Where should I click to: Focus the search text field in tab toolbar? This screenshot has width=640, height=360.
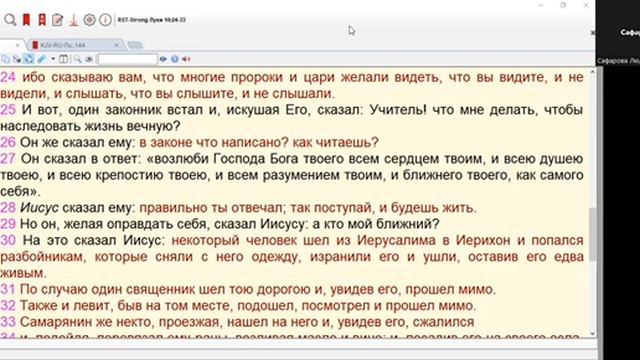(x=128, y=59)
